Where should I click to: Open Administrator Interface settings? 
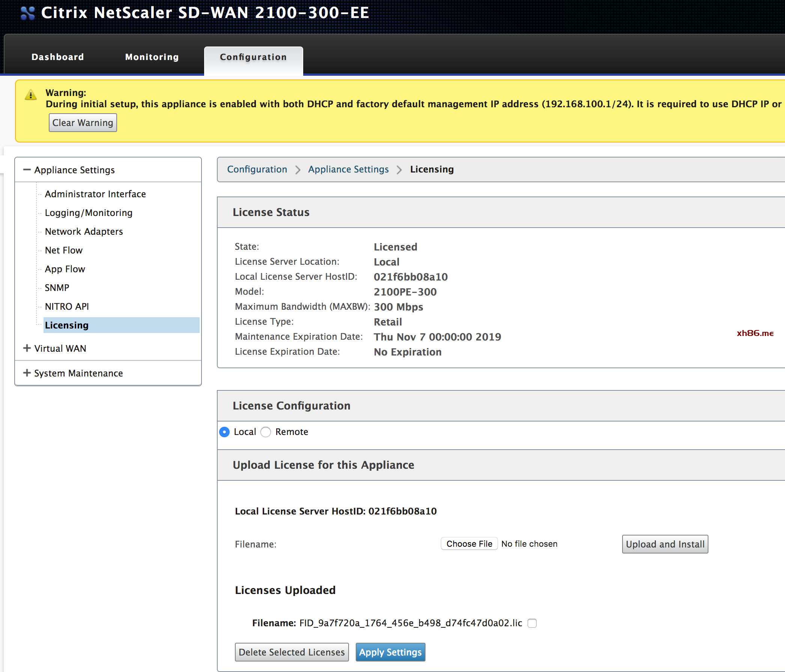(95, 194)
